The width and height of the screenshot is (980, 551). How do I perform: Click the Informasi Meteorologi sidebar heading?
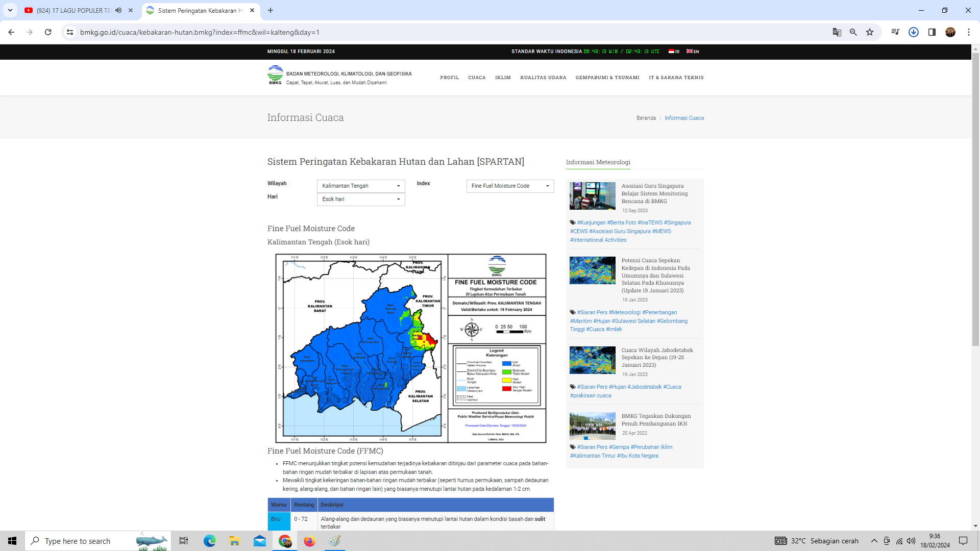[x=598, y=162]
